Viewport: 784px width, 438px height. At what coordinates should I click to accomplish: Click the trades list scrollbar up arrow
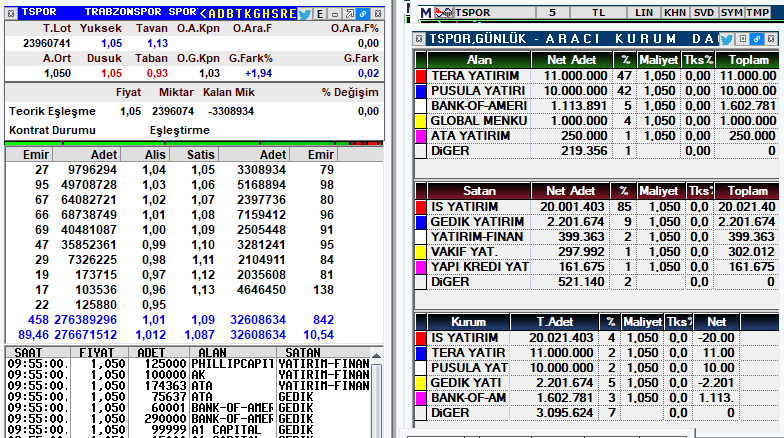(x=376, y=356)
